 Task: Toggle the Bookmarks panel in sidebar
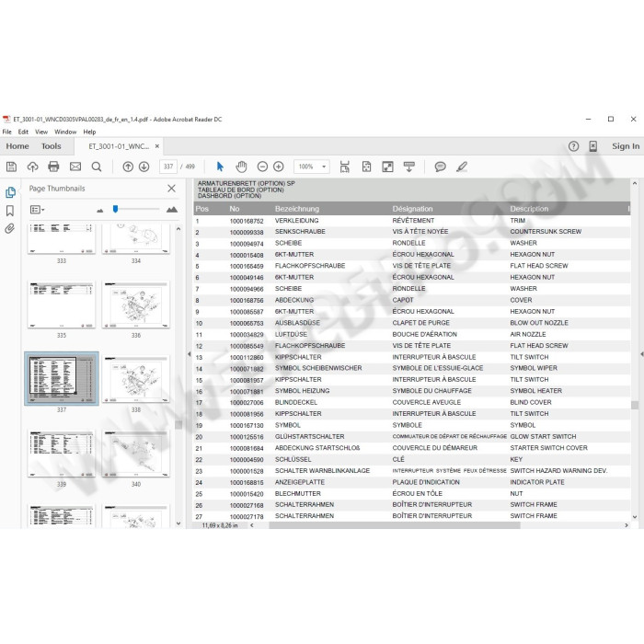[x=10, y=211]
